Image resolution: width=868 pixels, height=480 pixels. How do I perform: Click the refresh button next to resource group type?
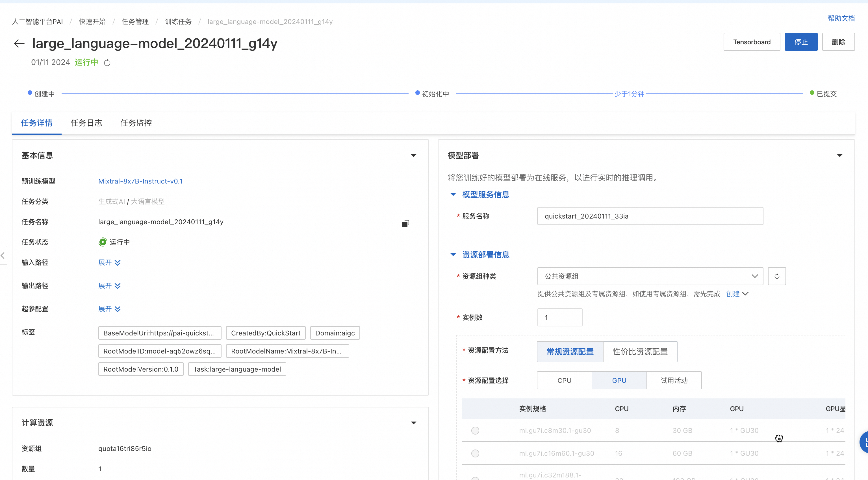click(777, 276)
